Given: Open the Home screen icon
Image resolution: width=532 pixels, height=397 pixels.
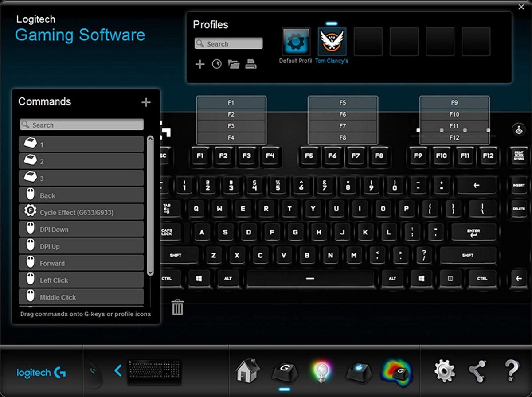Looking at the screenshot, I should tap(247, 370).
